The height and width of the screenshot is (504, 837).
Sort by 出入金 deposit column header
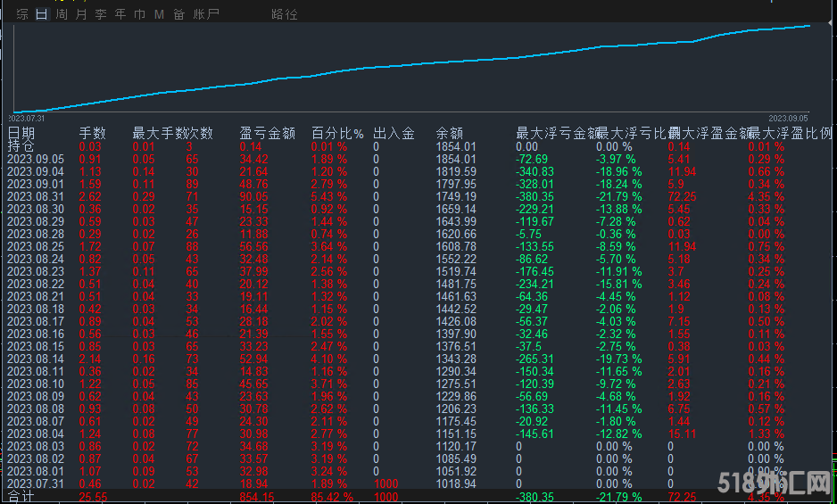[394, 134]
